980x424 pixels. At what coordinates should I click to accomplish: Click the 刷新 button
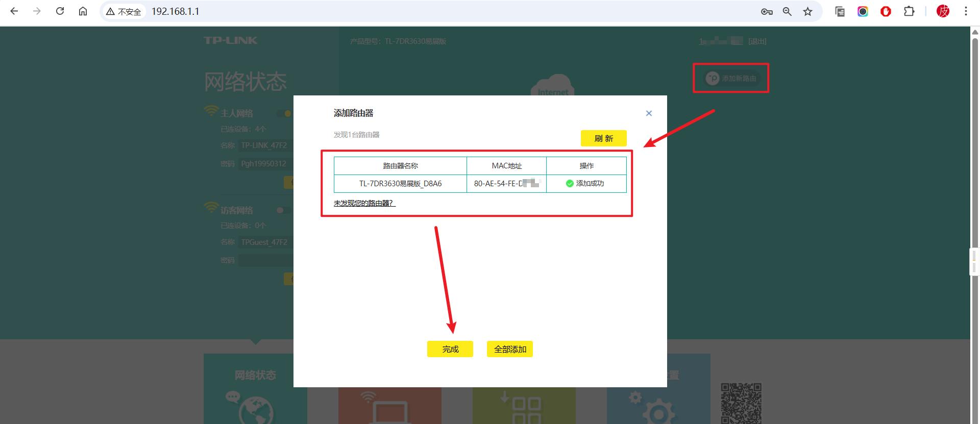coord(603,138)
